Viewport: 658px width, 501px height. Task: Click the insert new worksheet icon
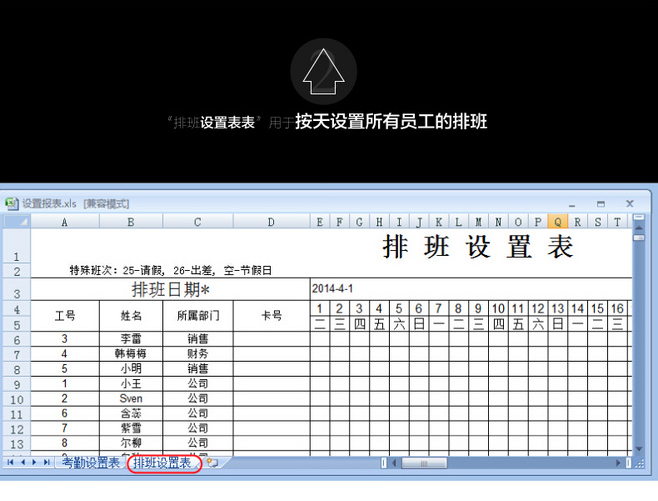point(212,463)
